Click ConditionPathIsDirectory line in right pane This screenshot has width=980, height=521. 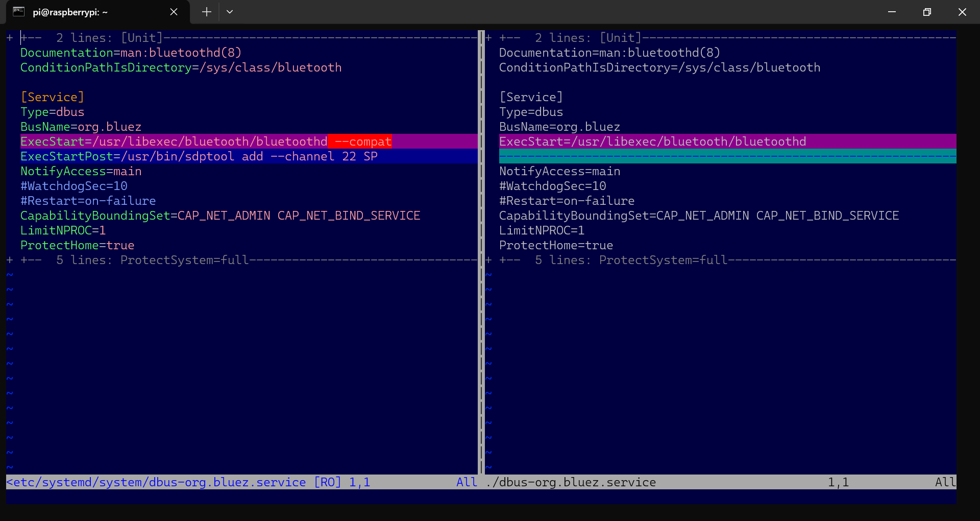tap(659, 67)
